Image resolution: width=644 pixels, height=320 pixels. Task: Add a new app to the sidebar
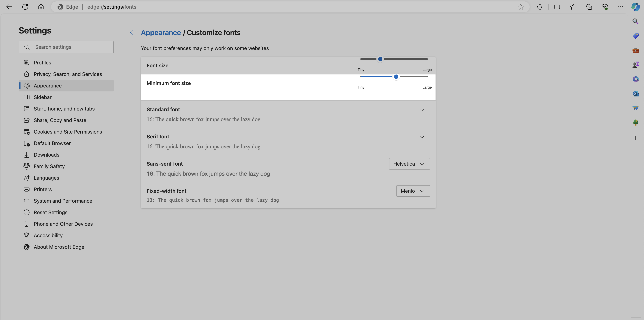pos(635,138)
